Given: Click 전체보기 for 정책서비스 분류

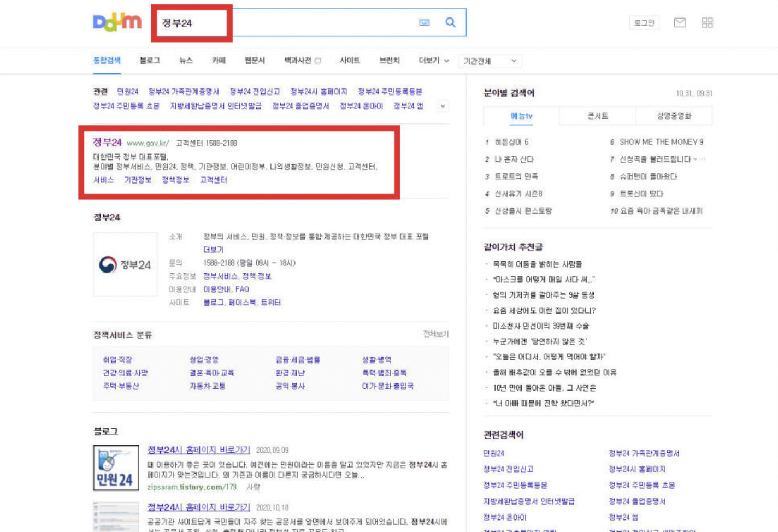Looking at the screenshot, I should (x=435, y=334).
